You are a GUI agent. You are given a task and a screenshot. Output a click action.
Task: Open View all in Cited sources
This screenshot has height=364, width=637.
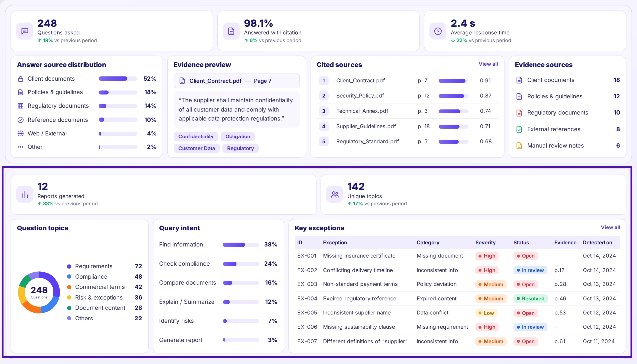click(488, 64)
